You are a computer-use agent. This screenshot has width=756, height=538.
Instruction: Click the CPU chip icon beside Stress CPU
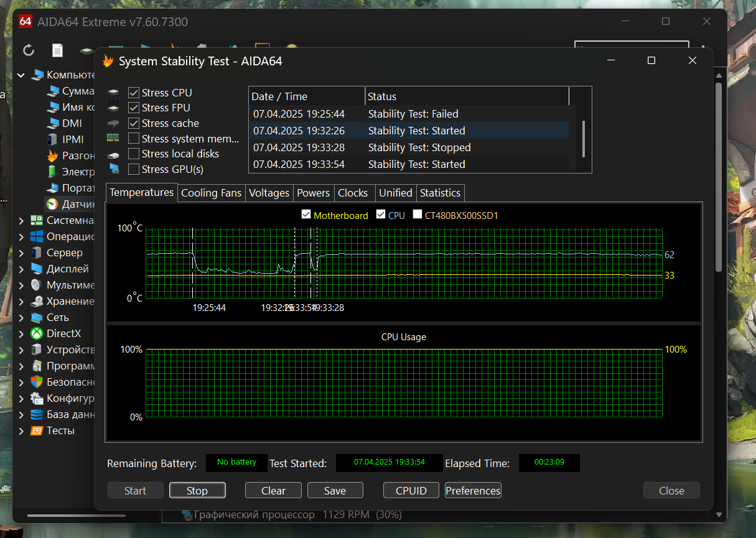pyautogui.click(x=113, y=93)
